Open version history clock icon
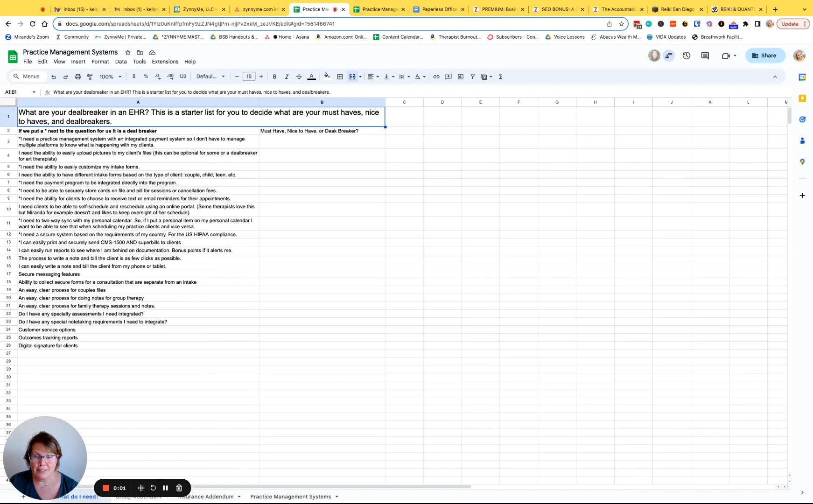The image size is (813, 504). click(x=686, y=56)
